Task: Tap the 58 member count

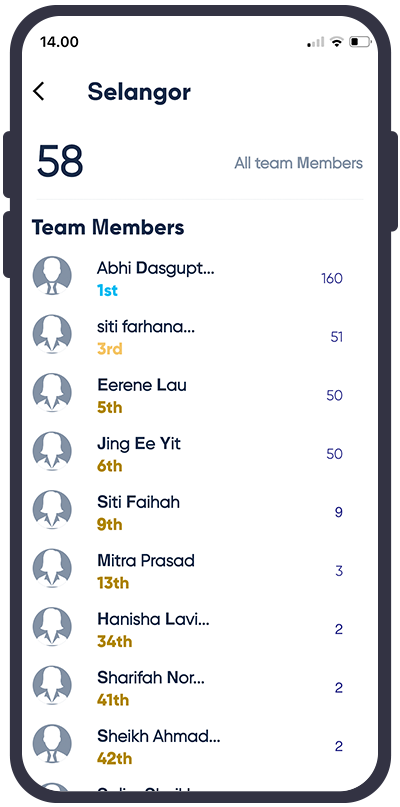Action: (60, 161)
